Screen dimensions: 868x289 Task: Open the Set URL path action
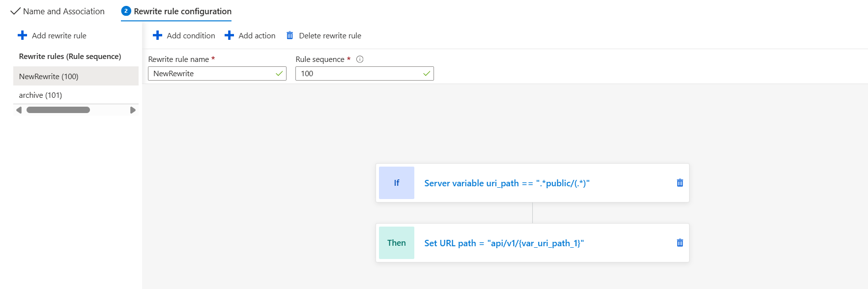click(504, 243)
